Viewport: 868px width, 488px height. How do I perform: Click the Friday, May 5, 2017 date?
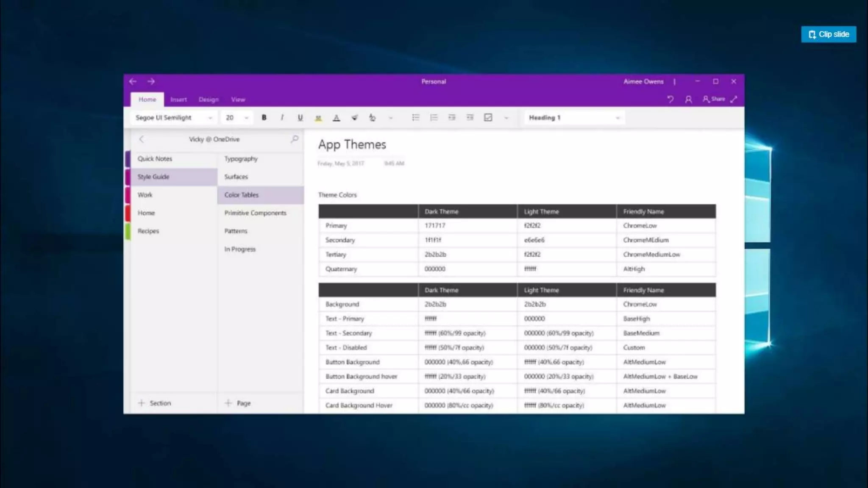[341, 164]
